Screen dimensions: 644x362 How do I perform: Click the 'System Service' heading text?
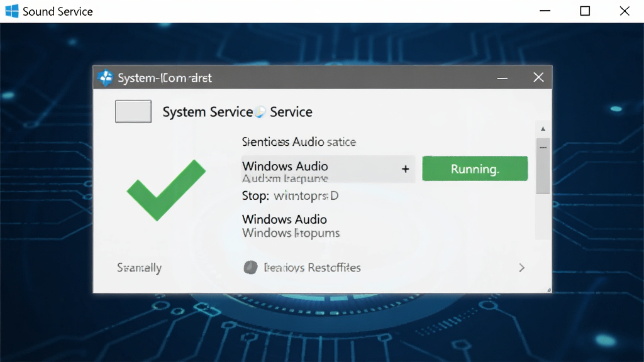(208, 112)
